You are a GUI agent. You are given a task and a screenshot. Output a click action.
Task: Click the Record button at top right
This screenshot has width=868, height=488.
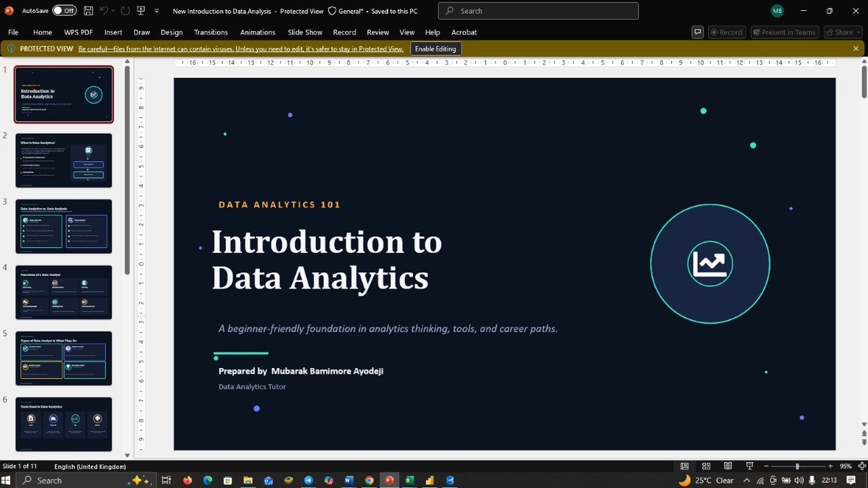[x=726, y=32]
